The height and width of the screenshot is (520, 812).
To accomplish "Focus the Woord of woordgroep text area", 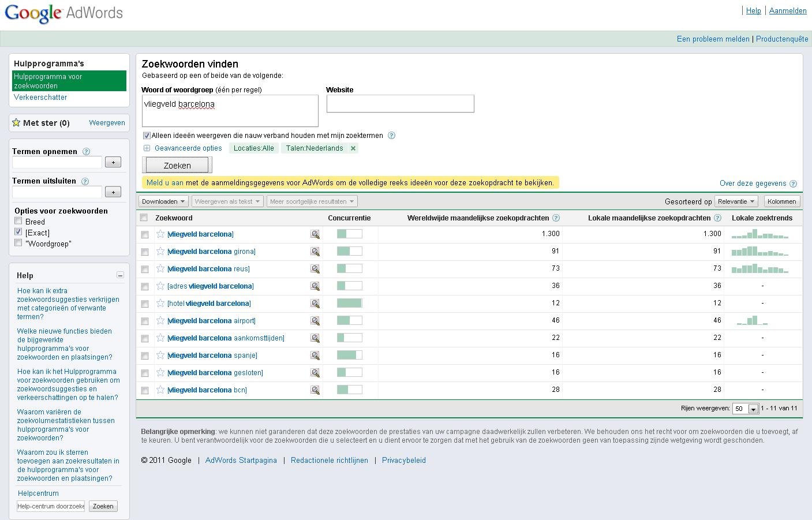I will pyautogui.click(x=230, y=111).
